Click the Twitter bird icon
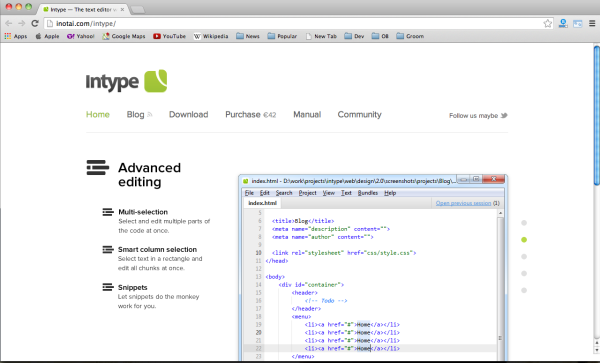Screen dimensions: 600x363 point(504,115)
